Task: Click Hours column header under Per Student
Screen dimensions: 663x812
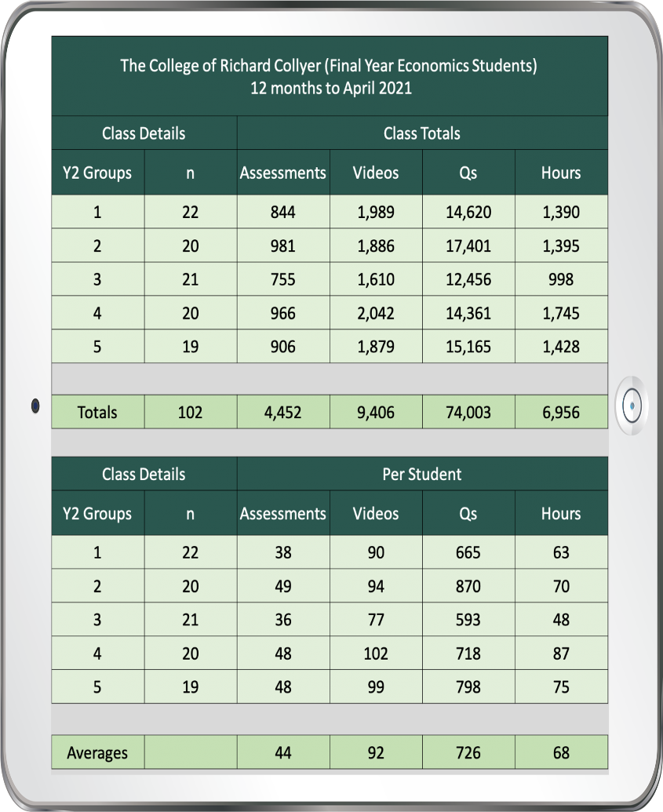Action: pyautogui.click(x=561, y=514)
